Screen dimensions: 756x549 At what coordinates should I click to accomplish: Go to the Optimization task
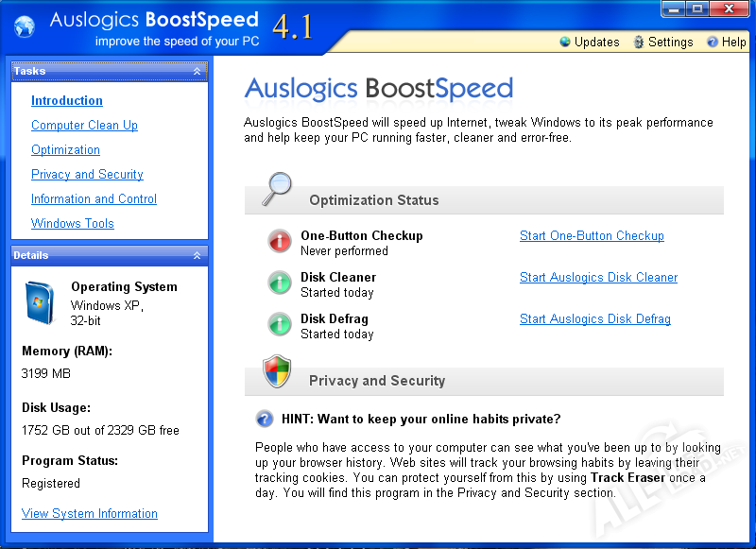tap(65, 150)
